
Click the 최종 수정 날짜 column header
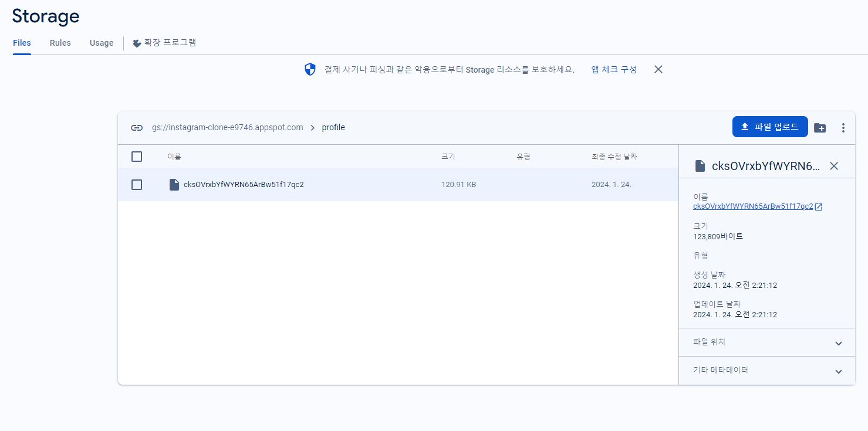[614, 157]
